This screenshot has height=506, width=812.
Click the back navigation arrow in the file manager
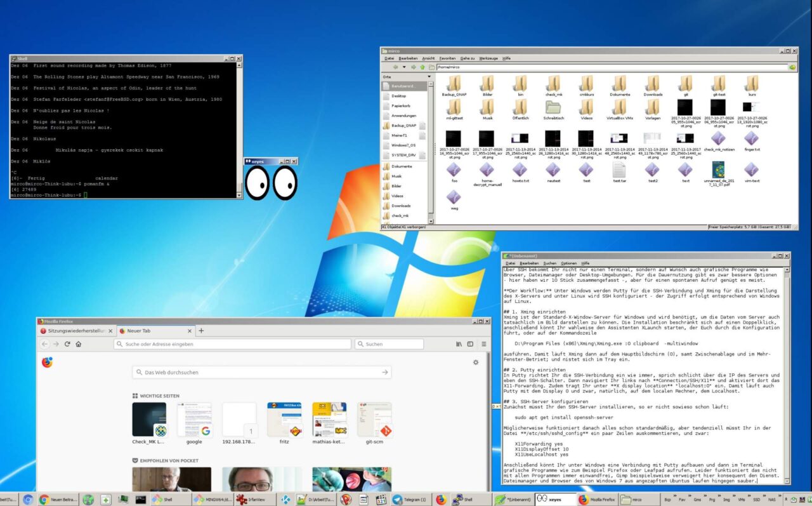tap(395, 67)
